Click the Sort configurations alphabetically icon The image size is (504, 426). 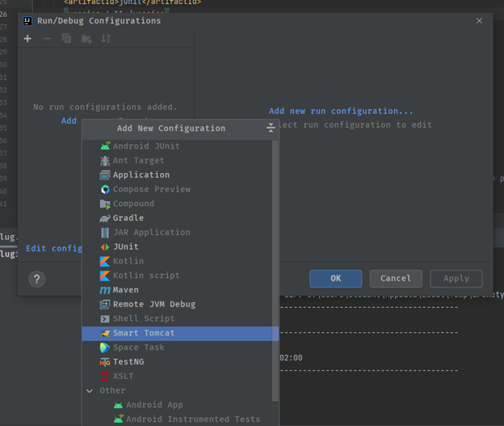(x=106, y=39)
